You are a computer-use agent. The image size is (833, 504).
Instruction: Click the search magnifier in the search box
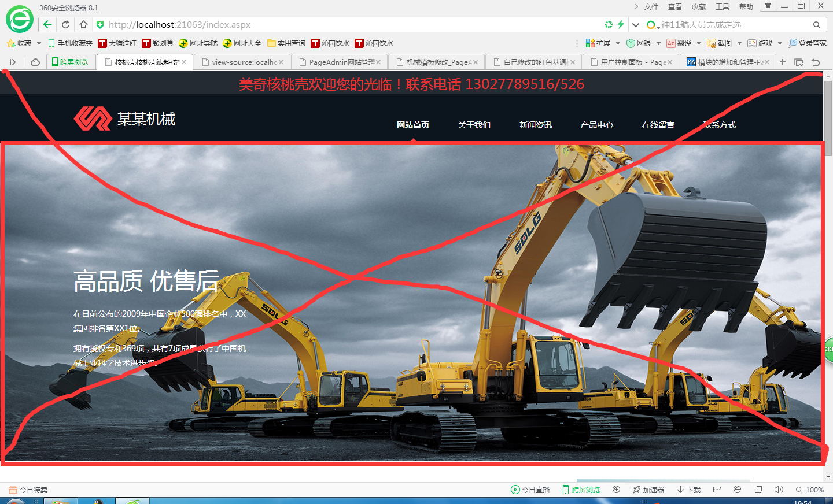coord(816,25)
